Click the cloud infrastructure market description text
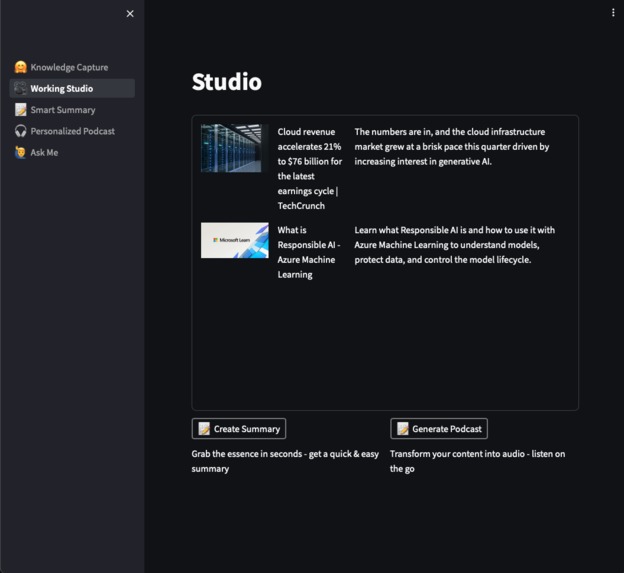Screen dimensions: 624x573 (x=452, y=146)
